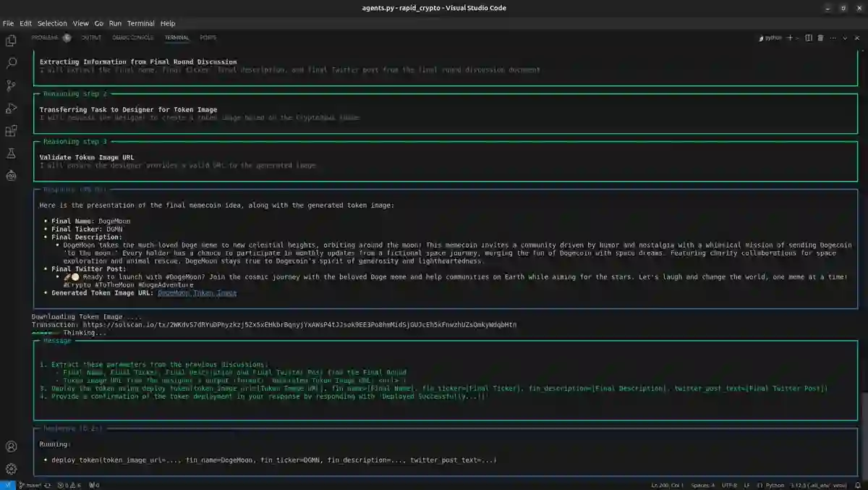Open the Help menu
Image resolution: width=868 pixels, height=490 pixels.
coord(168,23)
